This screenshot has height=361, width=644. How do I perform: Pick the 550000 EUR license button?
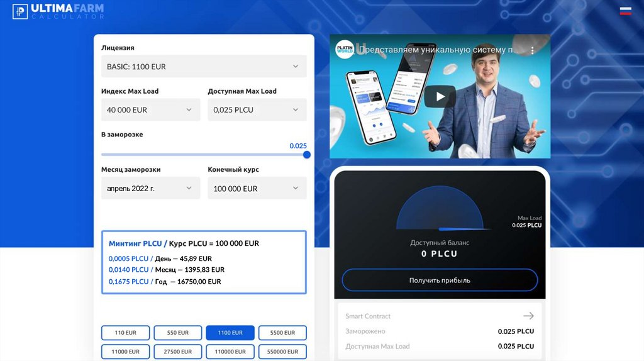(x=282, y=352)
